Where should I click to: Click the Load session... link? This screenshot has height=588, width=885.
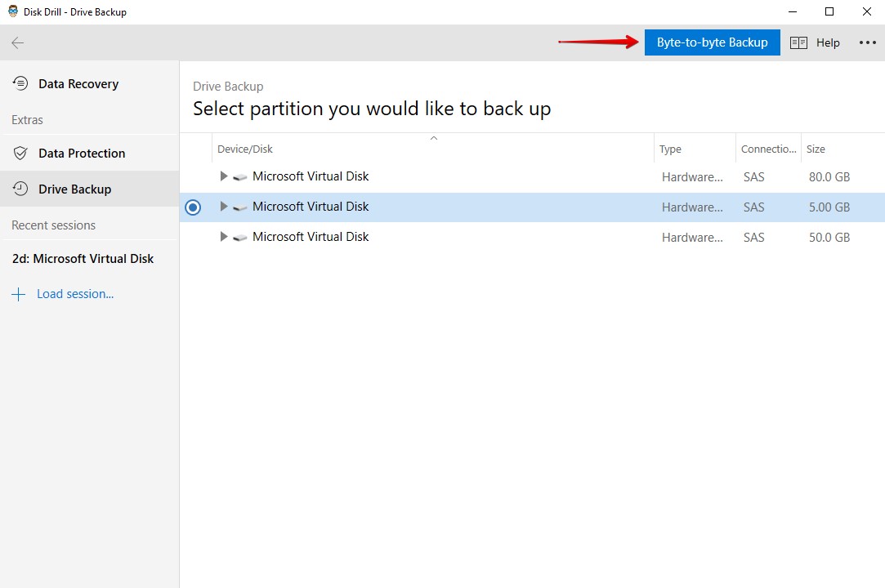pos(75,294)
